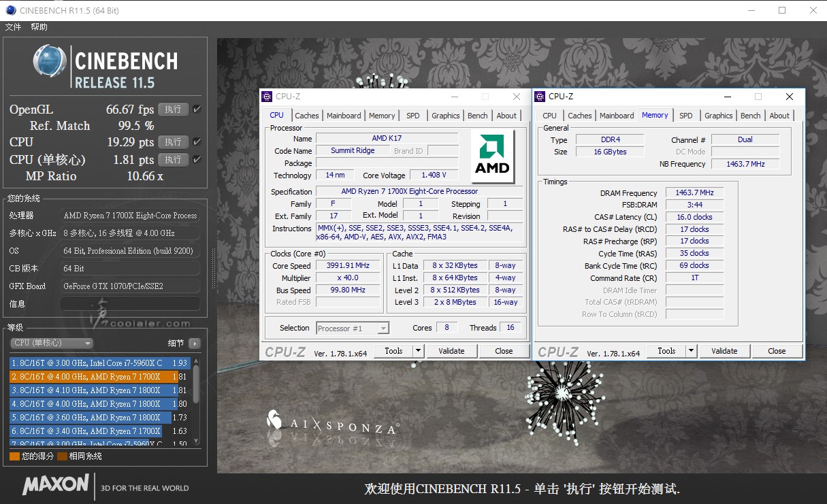Click the 信息 info input field
Image resolution: width=827 pixels, height=504 pixels.
pyautogui.click(x=131, y=304)
